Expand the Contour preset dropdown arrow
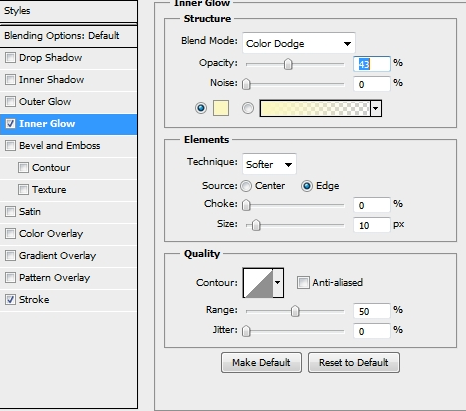 pyautogui.click(x=278, y=283)
